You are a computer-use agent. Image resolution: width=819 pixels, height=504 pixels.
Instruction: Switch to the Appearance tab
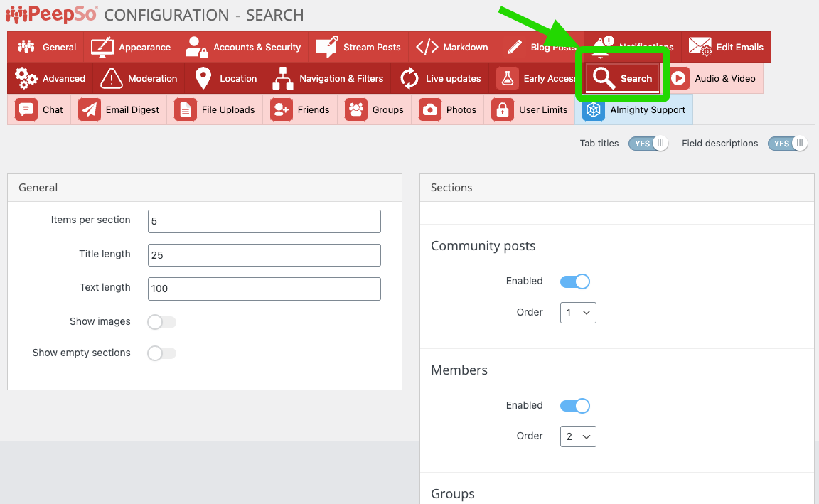pos(131,47)
